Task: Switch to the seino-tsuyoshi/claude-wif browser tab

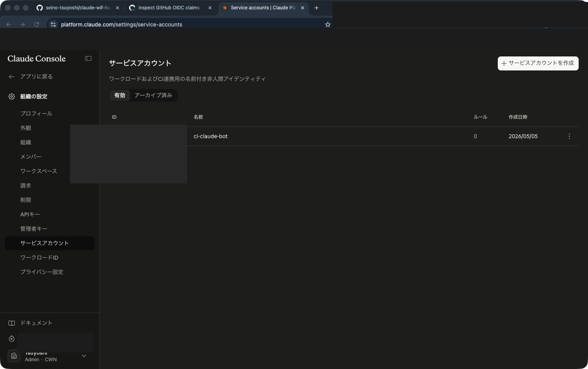Action: (x=78, y=8)
